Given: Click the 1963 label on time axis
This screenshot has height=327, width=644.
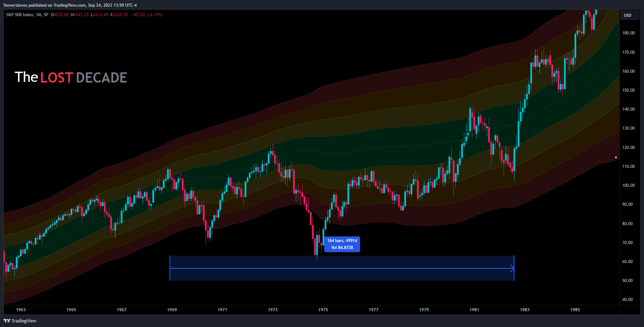Looking at the screenshot, I should (x=21, y=309).
